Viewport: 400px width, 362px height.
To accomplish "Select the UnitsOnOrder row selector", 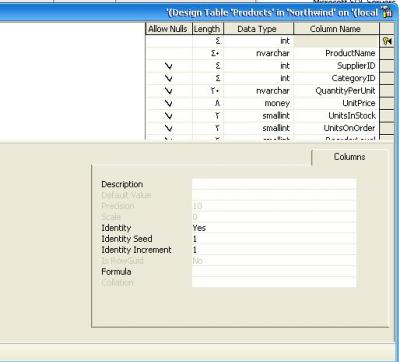I will click(387, 128).
